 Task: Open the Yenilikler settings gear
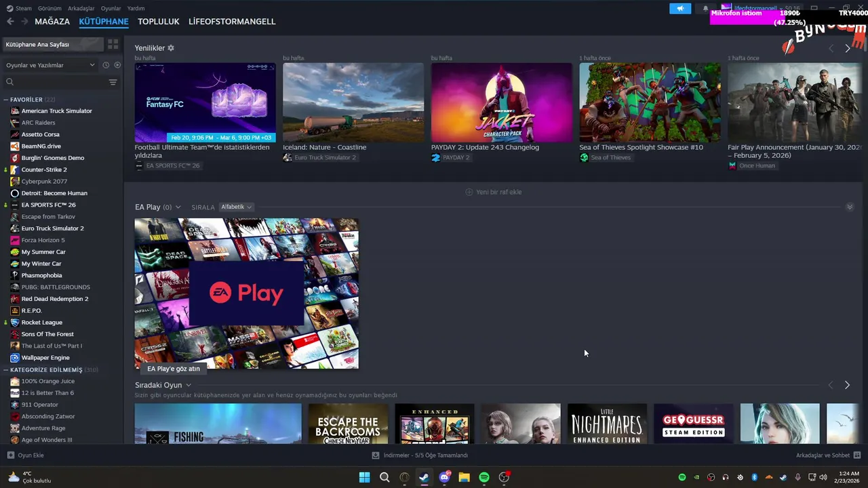(x=171, y=48)
